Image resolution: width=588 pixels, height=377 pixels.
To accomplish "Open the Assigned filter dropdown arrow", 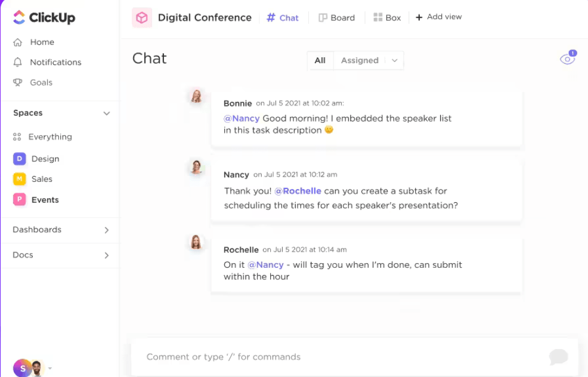I will tap(395, 60).
